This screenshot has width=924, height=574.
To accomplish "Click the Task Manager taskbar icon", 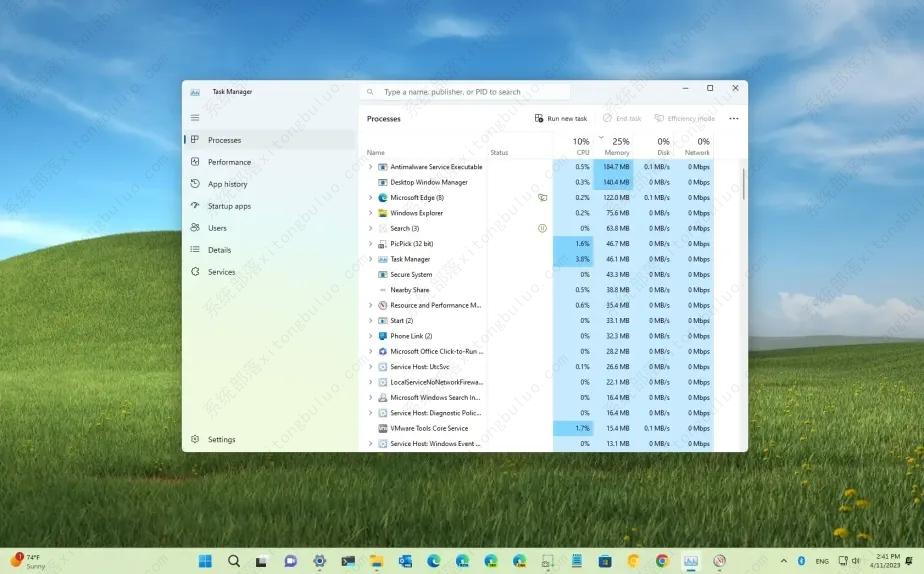I will 691,560.
